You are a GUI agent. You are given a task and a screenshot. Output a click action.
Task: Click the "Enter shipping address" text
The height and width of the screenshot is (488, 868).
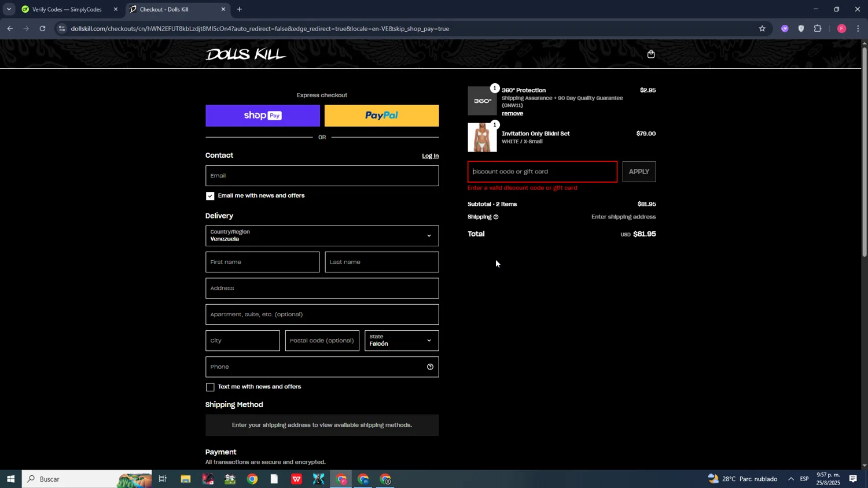coord(623,217)
